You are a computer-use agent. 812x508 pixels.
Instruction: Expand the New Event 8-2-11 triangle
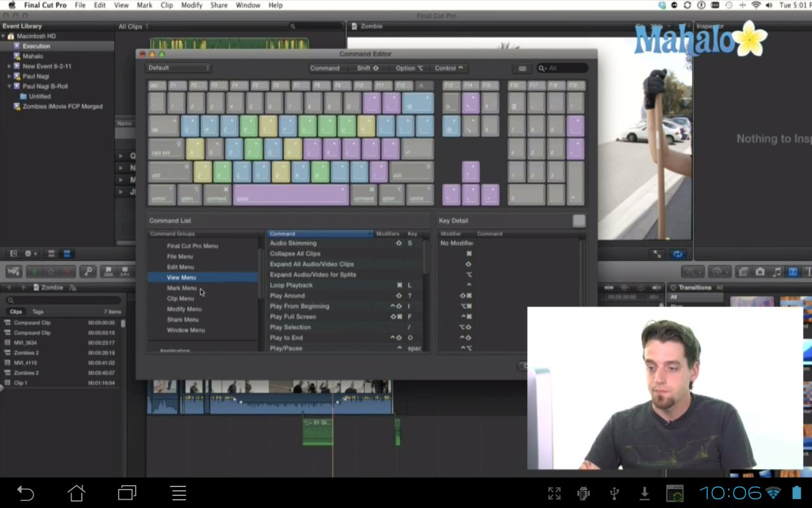(10, 66)
